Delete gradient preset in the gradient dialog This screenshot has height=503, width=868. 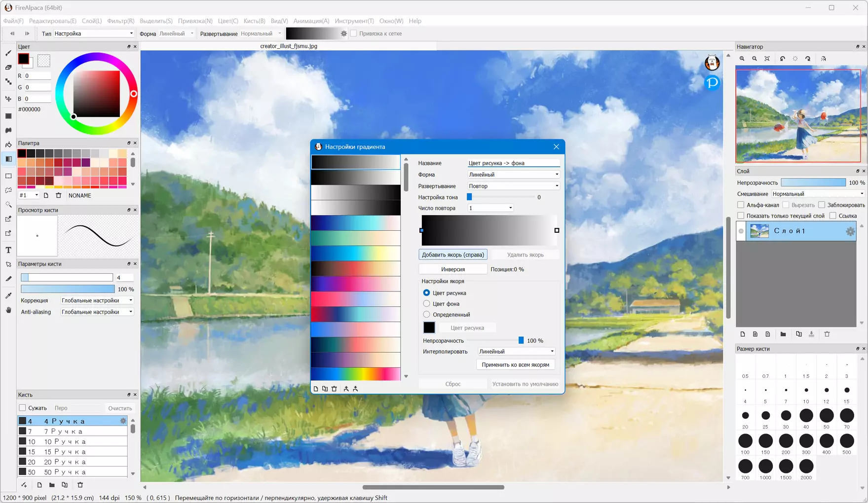pyautogui.click(x=334, y=389)
